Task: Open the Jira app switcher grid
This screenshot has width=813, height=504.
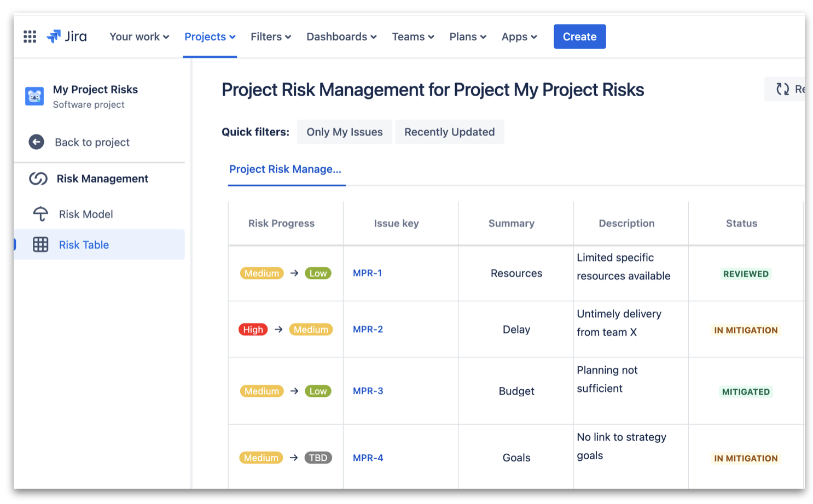Action: coord(30,36)
